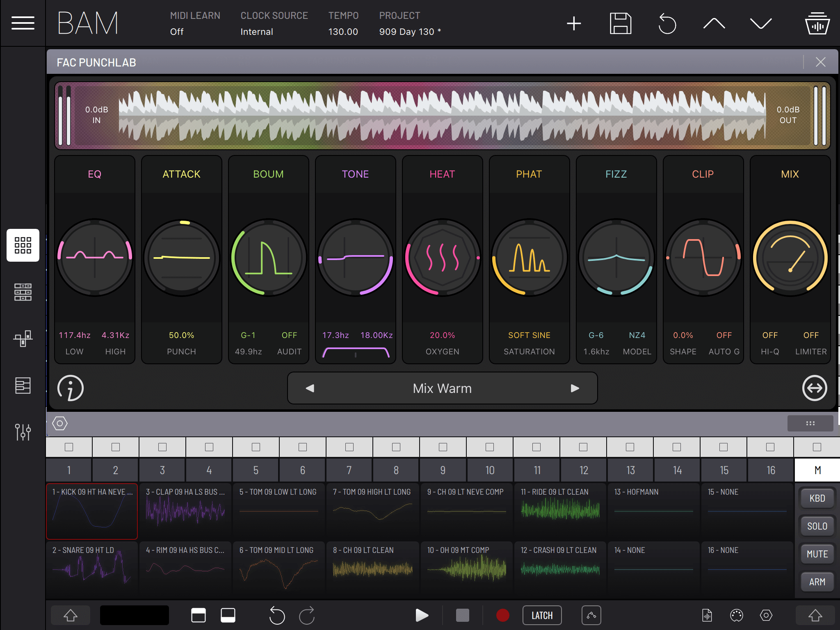
Task: Toggle the LATCH button
Action: [x=542, y=615]
